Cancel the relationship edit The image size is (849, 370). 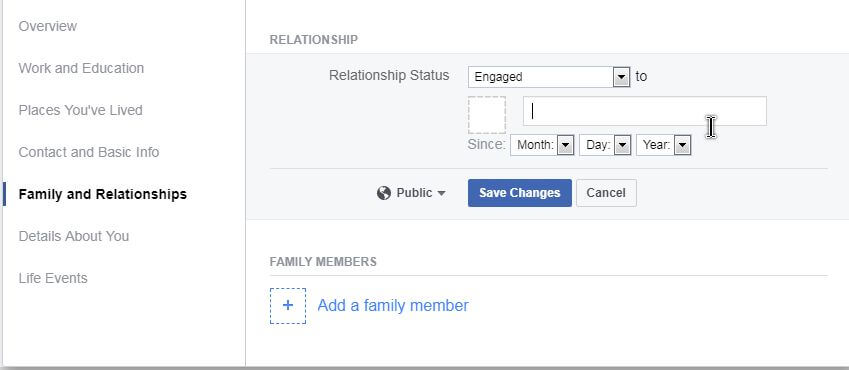tap(606, 193)
